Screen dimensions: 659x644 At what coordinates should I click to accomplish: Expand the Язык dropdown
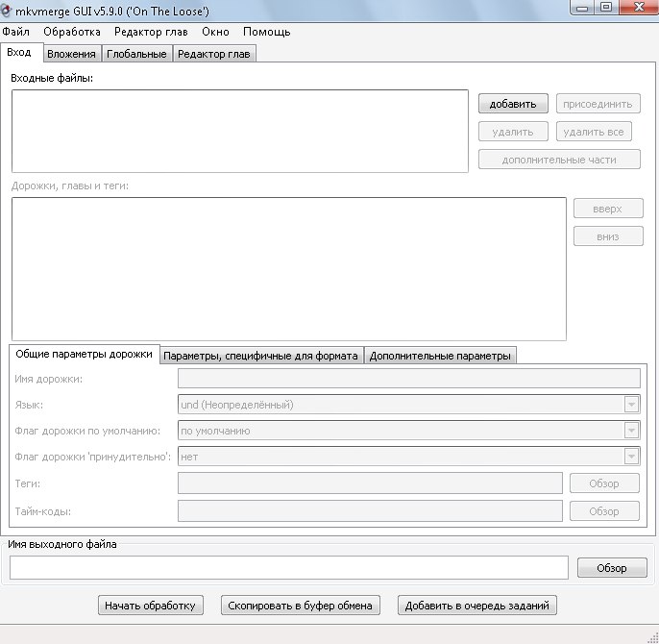[x=631, y=405]
